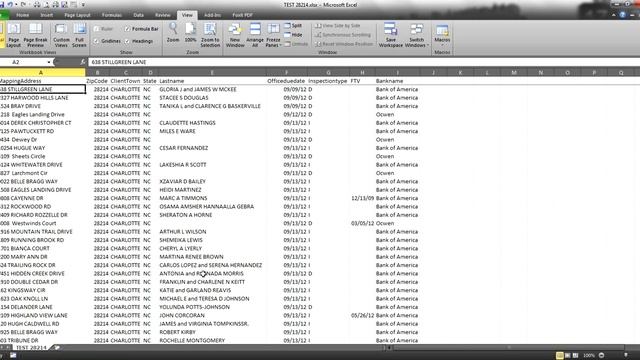Open the Data ribbon tab
The width and height of the screenshot is (640, 360).
[138, 15]
